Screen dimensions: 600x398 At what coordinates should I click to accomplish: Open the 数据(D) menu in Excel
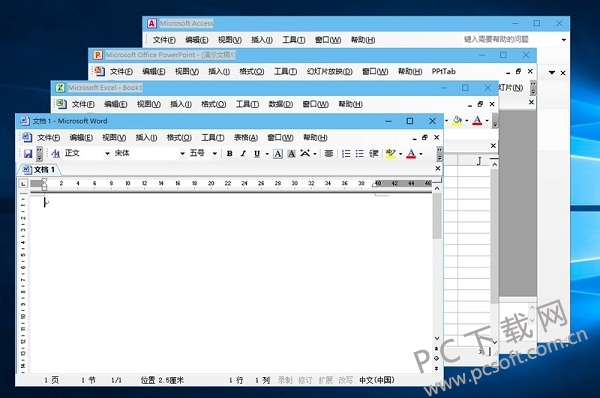(x=280, y=104)
